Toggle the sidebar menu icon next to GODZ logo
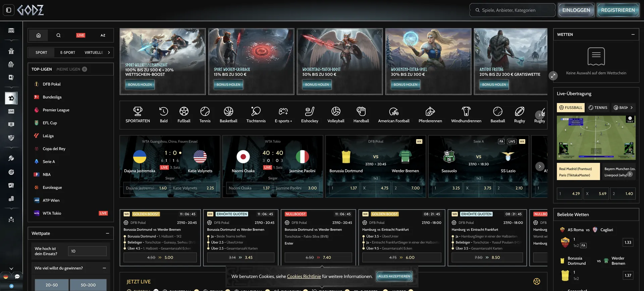The height and width of the screenshot is (291, 644). [x=9, y=10]
